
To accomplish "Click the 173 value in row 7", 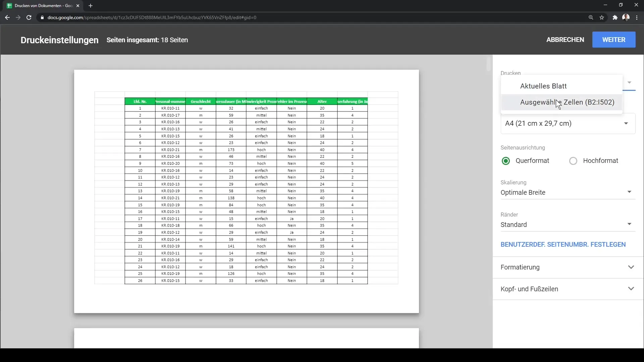I will (x=231, y=150).
